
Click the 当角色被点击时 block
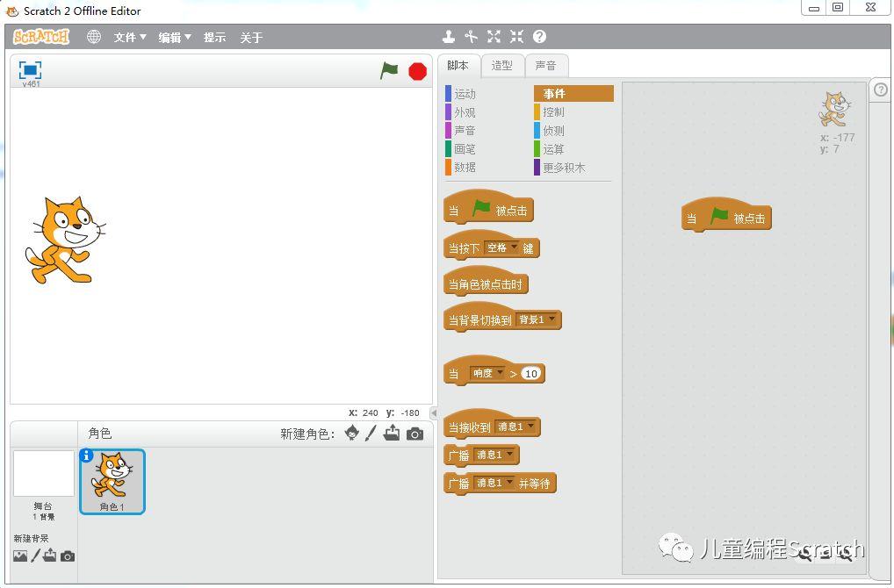point(486,282)
